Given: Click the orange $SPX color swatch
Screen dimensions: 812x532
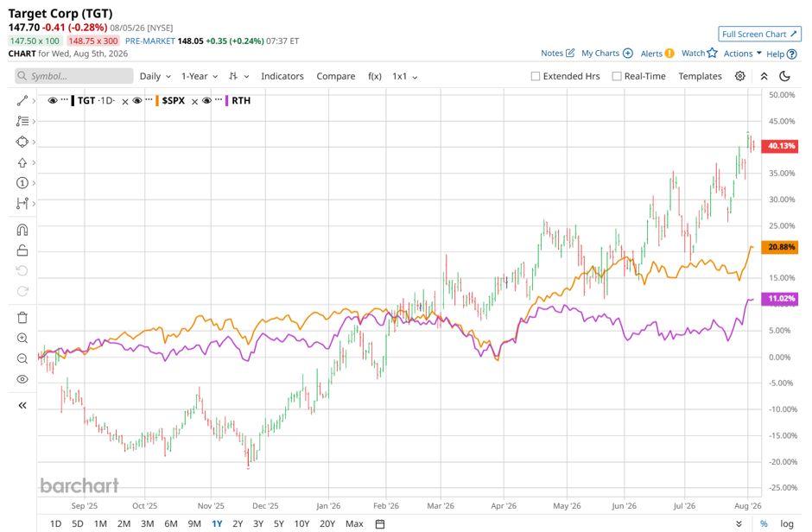Looking at the screenshot, I should (157, 100).
